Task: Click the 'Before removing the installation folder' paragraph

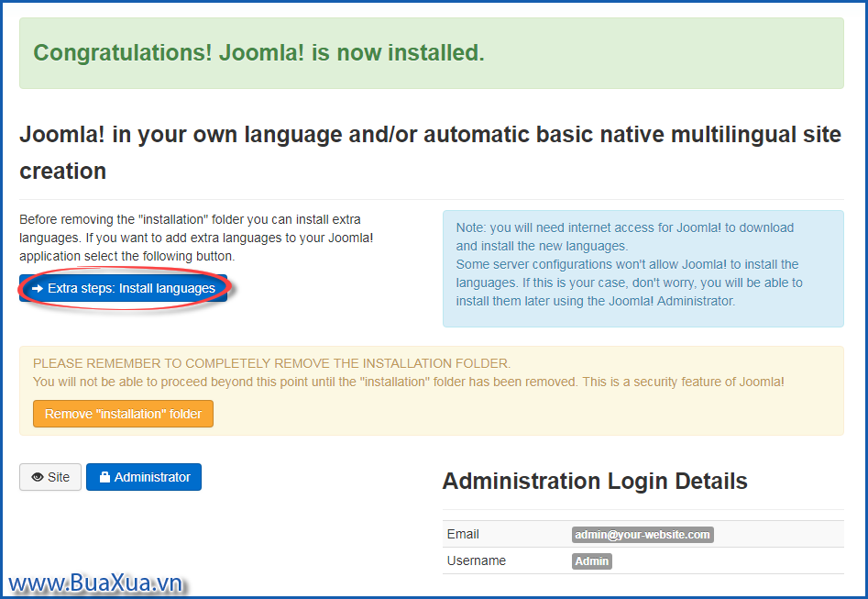Action: pos(196,238)
